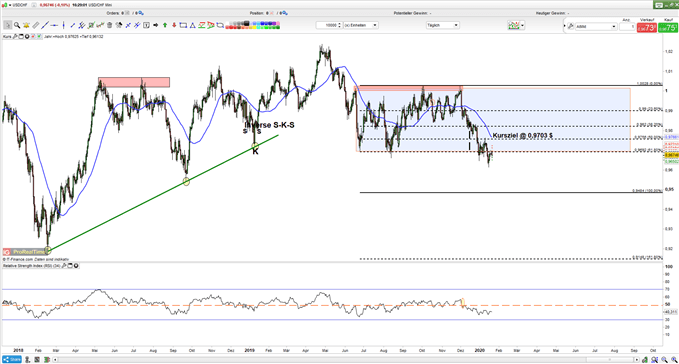Toggle green marker next to Kurs label
This screenshot has height=364, width=679.
pyautogui.click(x=39, y=37)
